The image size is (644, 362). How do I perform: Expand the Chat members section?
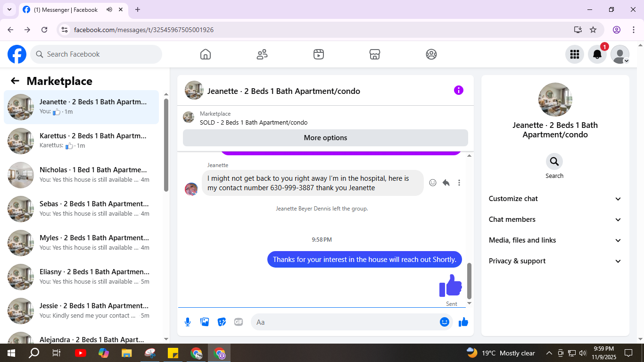(x=555, y=219)
